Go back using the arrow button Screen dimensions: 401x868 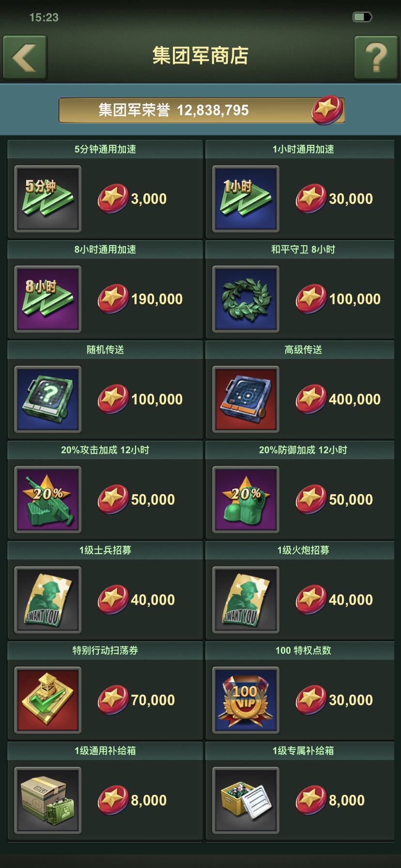25,57
